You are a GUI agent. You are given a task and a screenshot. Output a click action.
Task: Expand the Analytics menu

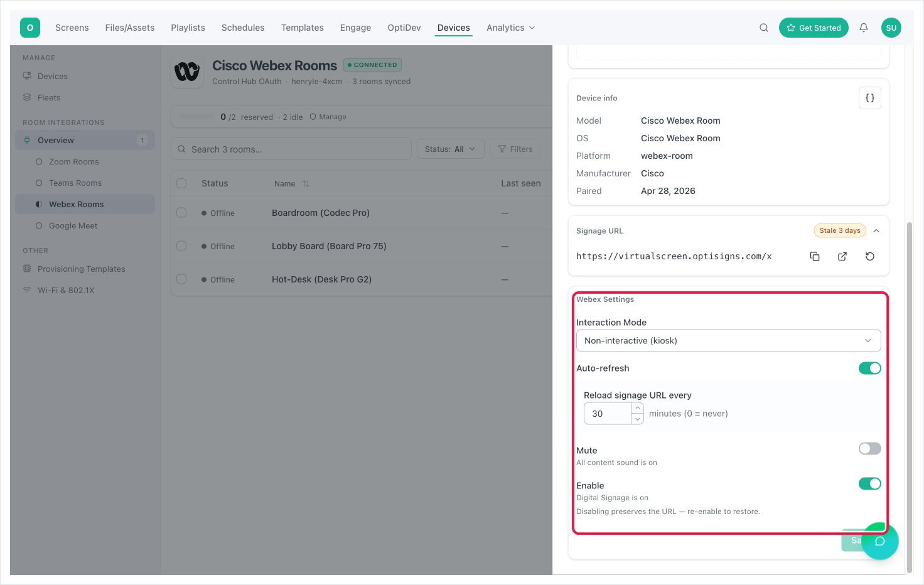click(511, 28)
